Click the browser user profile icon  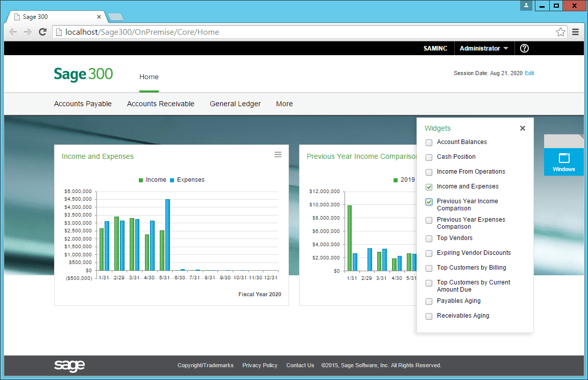pyautogui.click(x=526, y=5)
